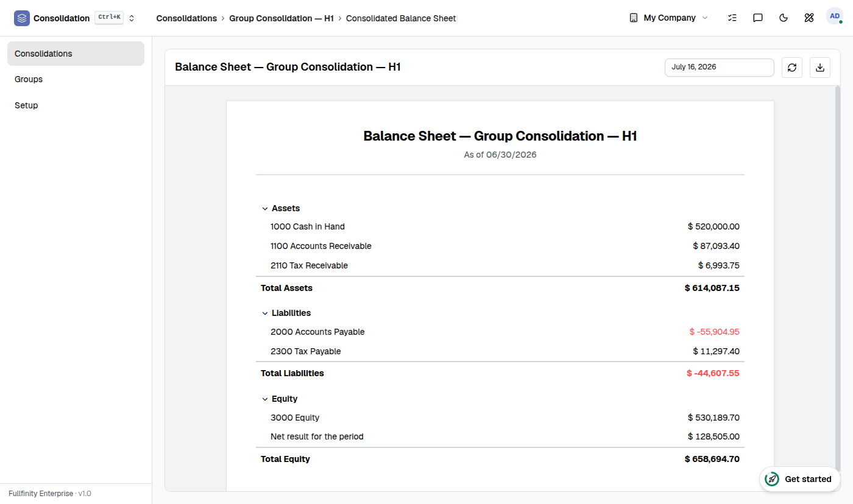The image size is (853, 504).
Task: Click the $ 87,093.40 amount
Action: tap(716, 246)
